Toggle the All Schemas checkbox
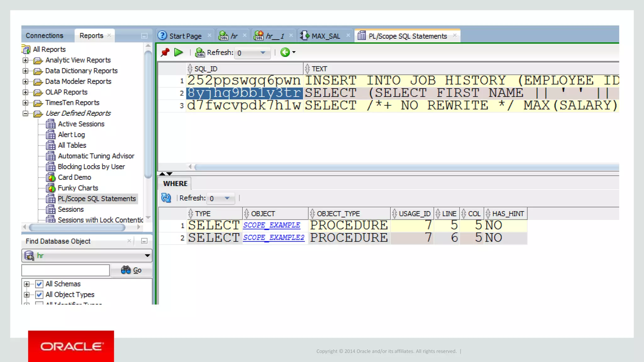This screenshot has height=362, width=644. 39,284
